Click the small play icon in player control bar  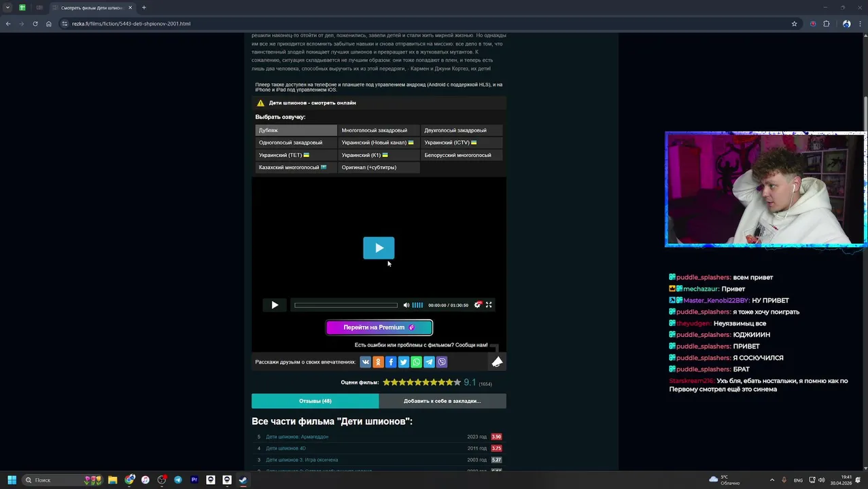(x=275, y=305)
